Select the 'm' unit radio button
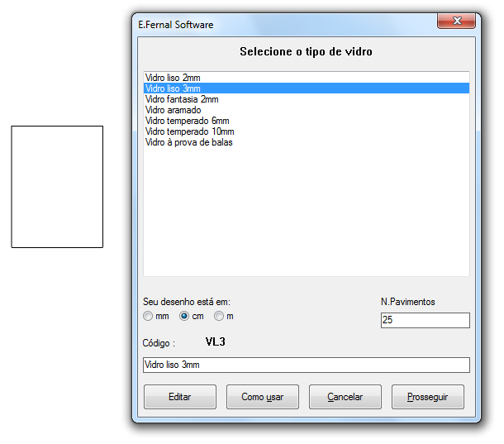The width and height of the screenshot is (504, 444). 219,316
